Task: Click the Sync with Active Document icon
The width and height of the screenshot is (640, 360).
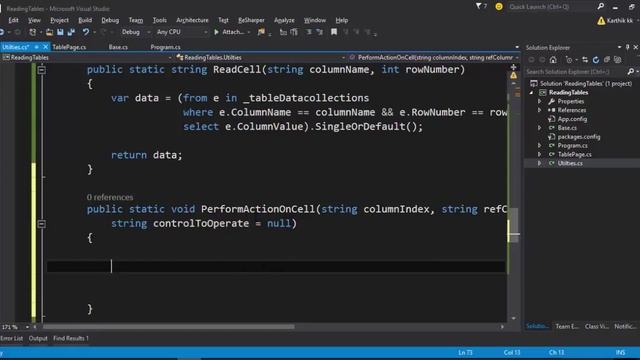Action: tap(585, 60)
